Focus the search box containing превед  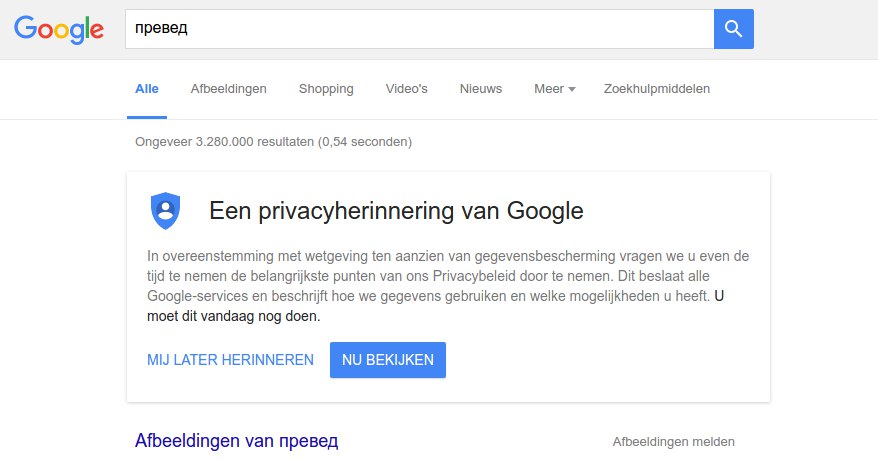click(x=419, y=29)
